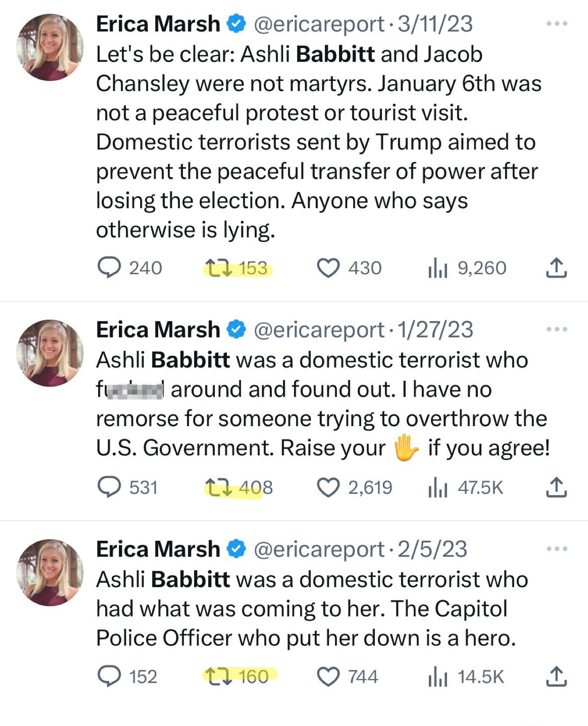The image size is (588, 726).
Task: Like the tweet with 430 likes
Action: coord(328,268)
